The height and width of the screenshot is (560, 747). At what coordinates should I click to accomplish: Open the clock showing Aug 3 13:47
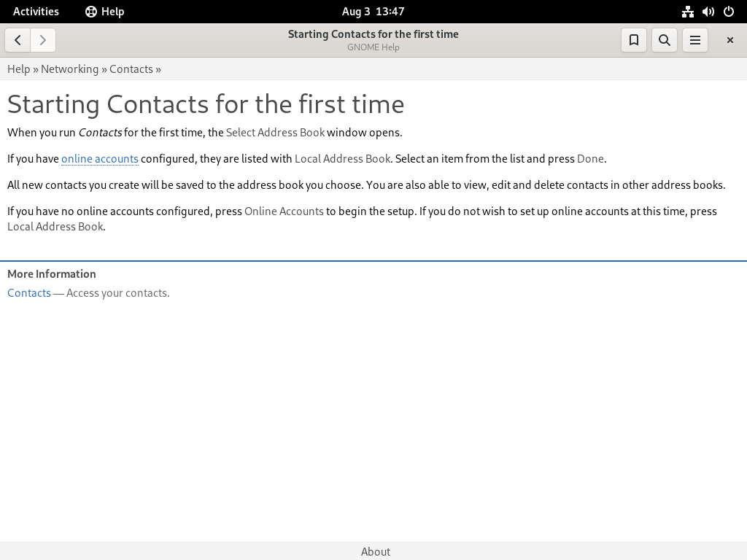[x=373, y=12]
